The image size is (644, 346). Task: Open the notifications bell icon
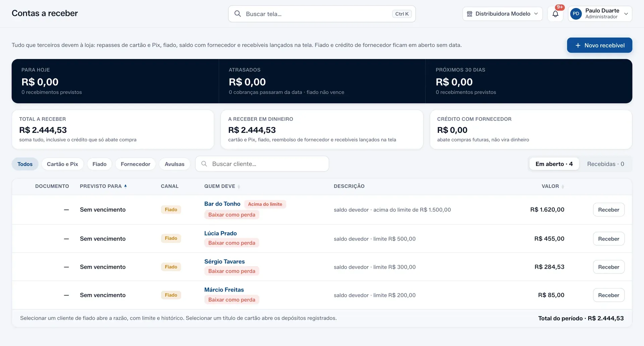click(x=555, y=14)
